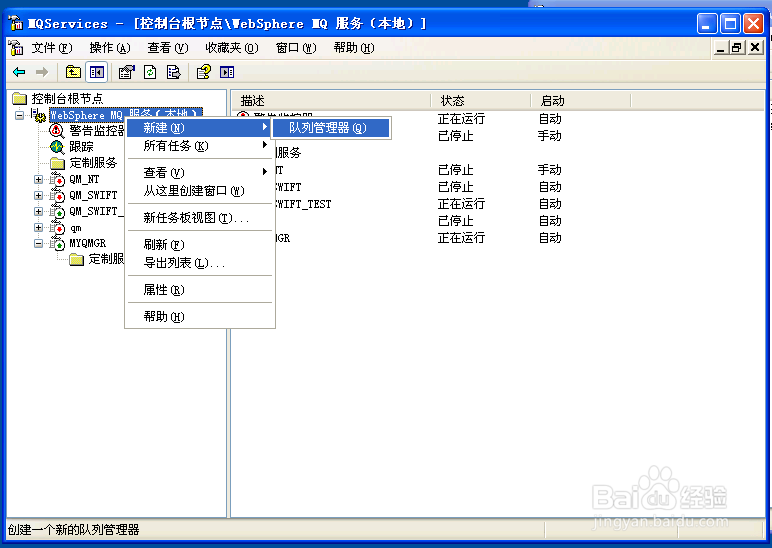Select the 控制台根节点 tree item

tap(67, 98)
